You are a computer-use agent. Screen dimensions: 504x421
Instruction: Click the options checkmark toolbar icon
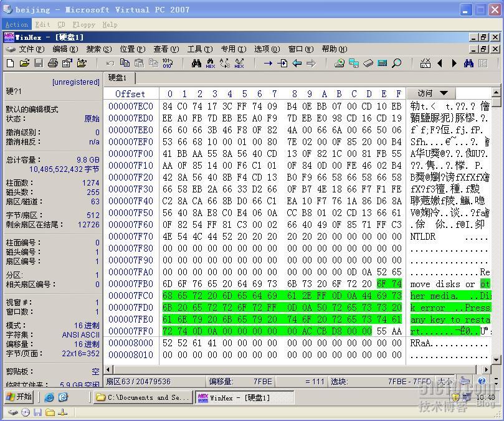[426, 64]
